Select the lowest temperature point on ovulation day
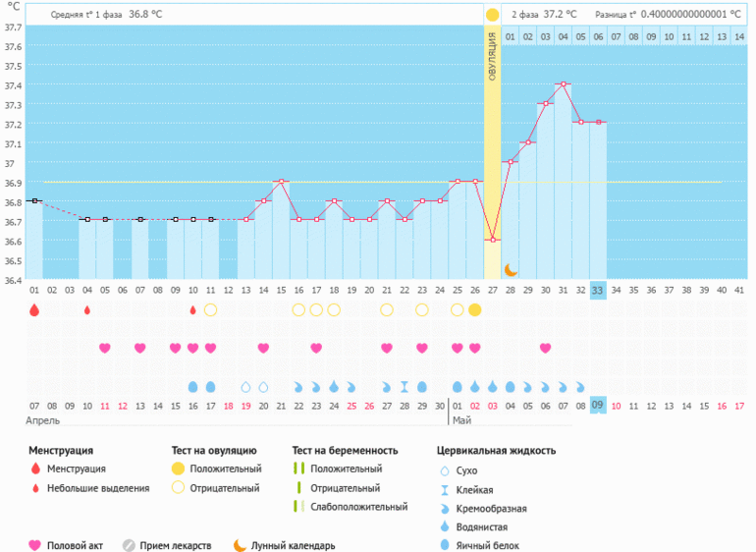756x552 pixels. (x=493, y=240)
